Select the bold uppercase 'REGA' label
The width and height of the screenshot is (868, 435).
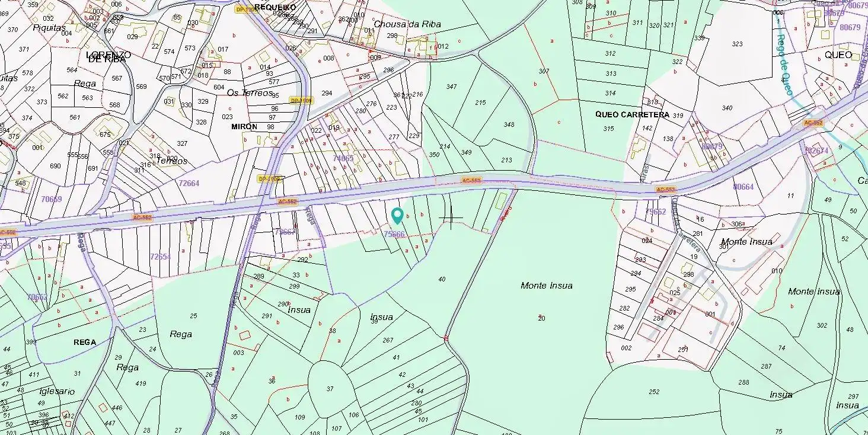pos(85,342)
